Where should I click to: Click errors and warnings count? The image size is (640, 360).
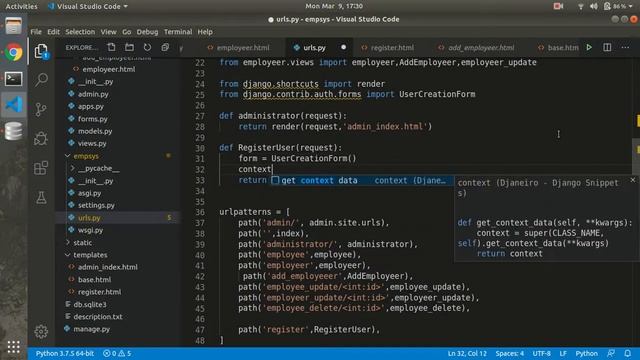[117, 353]
